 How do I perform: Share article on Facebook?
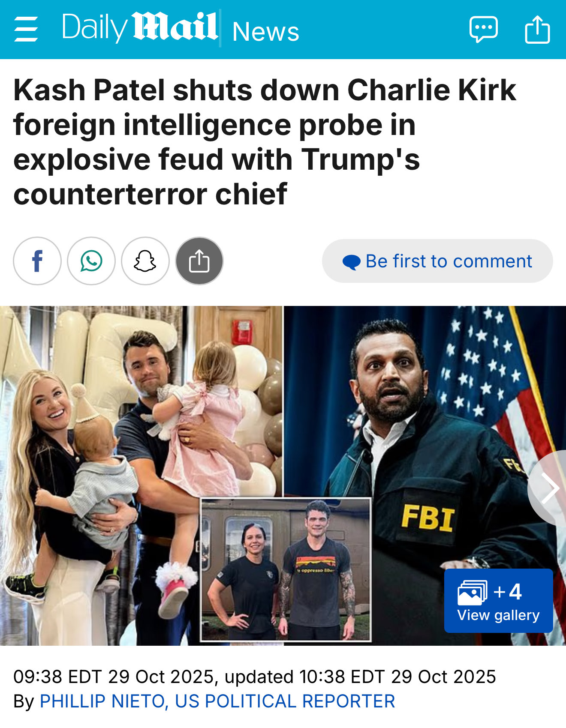pyautogui.click(x=37, y=261)
